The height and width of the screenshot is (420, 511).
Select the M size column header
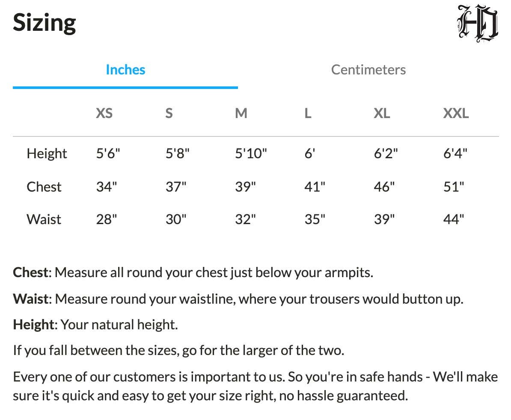[241, 113]
